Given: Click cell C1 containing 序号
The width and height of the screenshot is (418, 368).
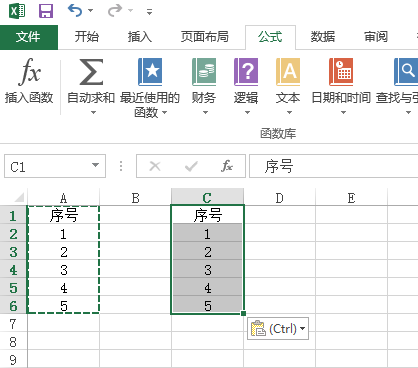Looking at the screenshot, I should pos(207,215).
